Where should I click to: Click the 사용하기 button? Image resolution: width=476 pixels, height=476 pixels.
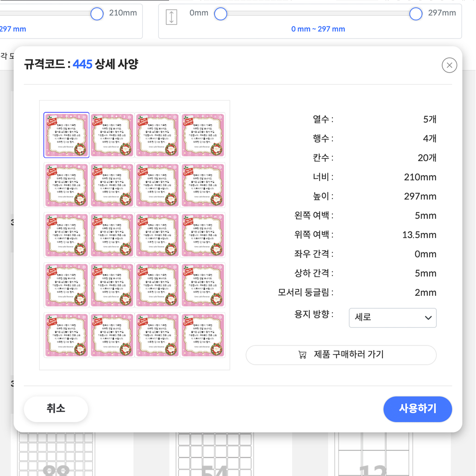417,409
